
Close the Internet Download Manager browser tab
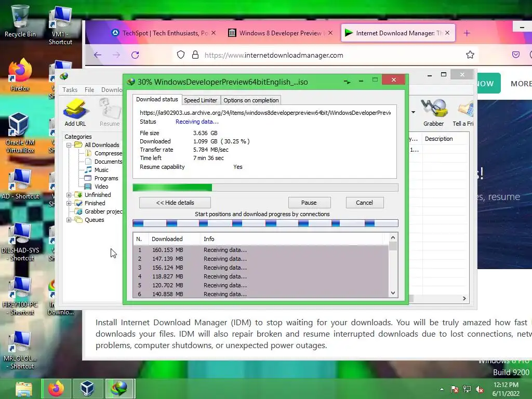[447, 33]
